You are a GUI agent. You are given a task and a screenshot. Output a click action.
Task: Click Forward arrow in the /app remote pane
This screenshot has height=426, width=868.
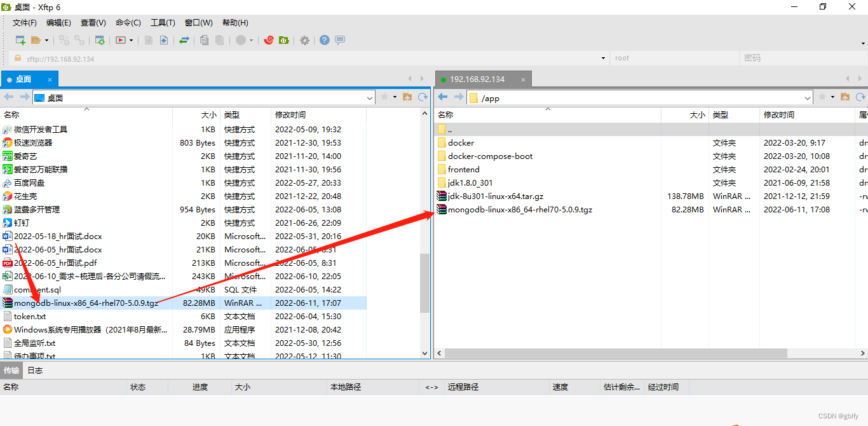458,97
